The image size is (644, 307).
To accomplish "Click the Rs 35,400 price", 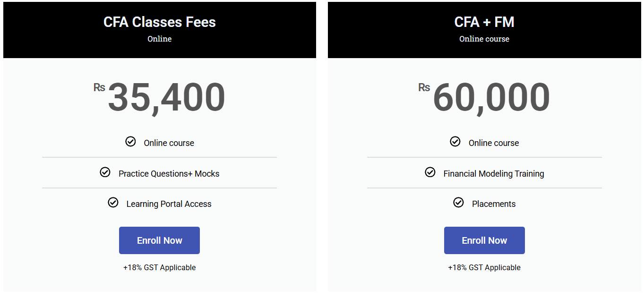I will coord(160,97).
